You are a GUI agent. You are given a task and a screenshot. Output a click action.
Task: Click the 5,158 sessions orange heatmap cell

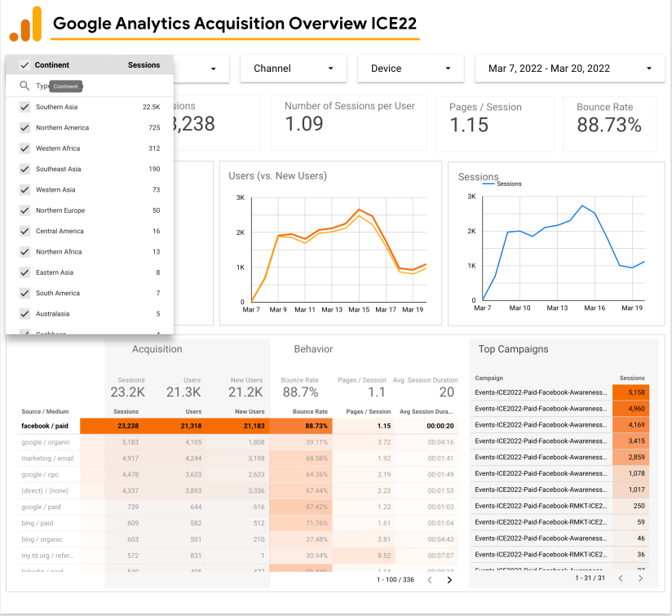631,392
